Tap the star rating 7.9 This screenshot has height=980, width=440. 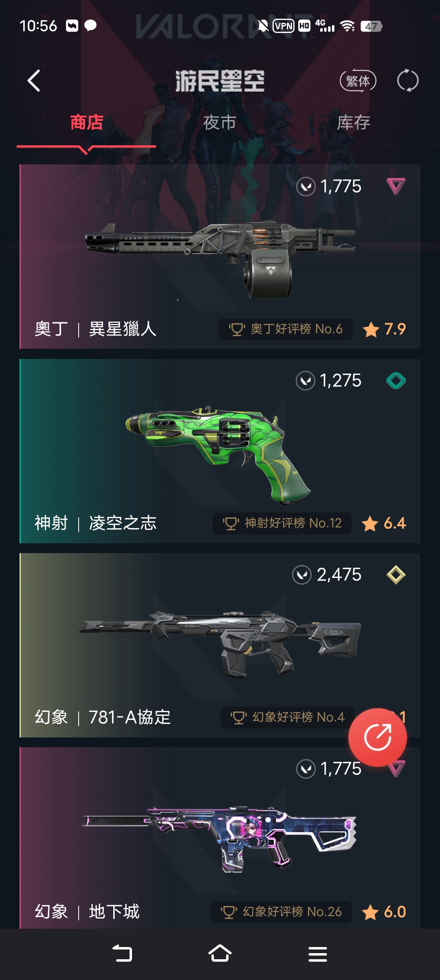pos(384,329)
